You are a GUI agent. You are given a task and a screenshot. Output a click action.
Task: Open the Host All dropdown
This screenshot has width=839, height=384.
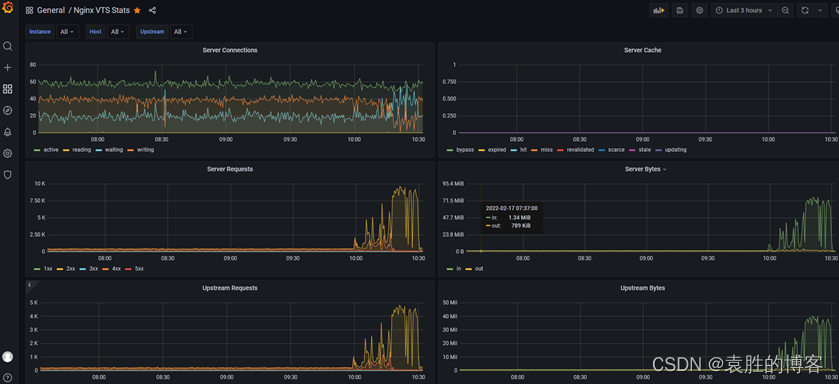(118, 32)
